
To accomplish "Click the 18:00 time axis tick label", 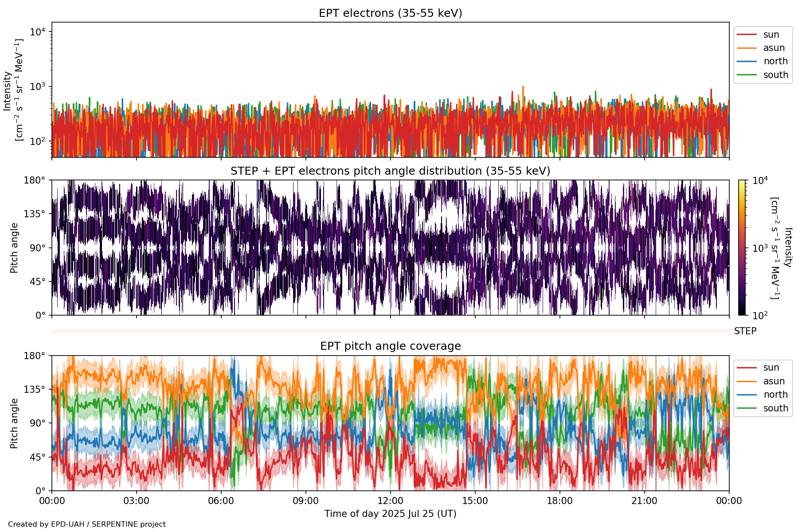I will [559, 501].
